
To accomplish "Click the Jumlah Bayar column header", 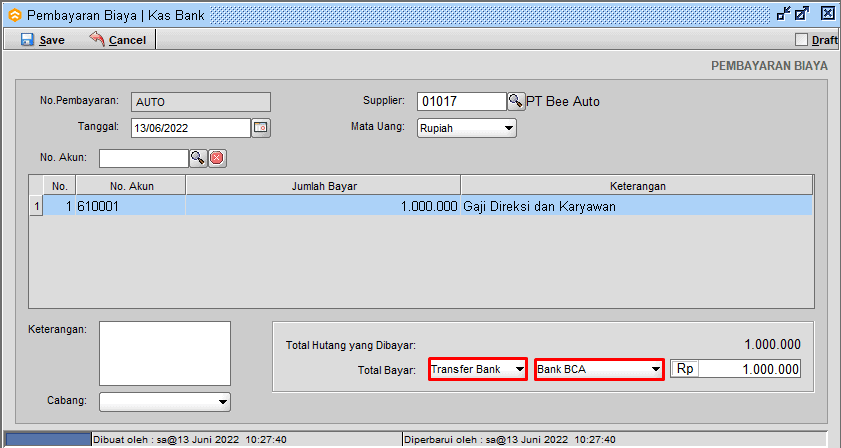I will tap(323, 186).
